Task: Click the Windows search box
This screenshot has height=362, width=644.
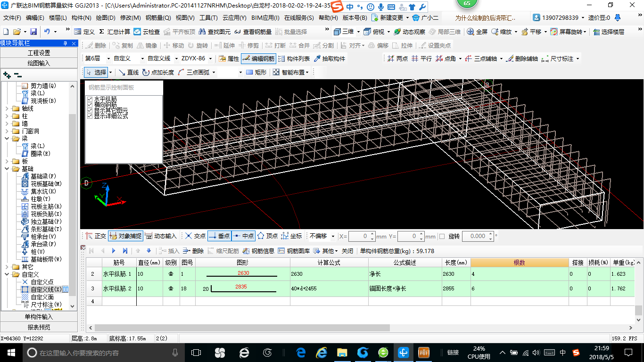Action: point(104,353)
